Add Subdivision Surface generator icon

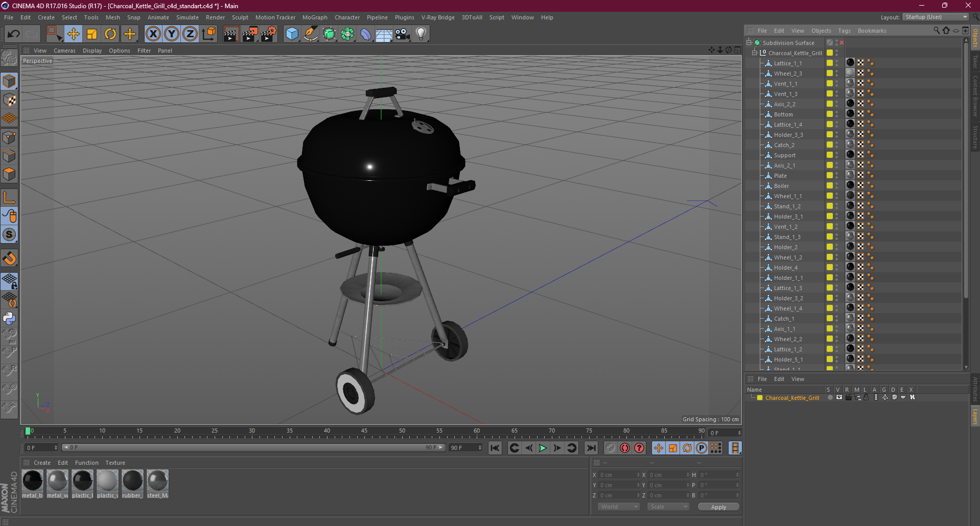tap(329, 34)
